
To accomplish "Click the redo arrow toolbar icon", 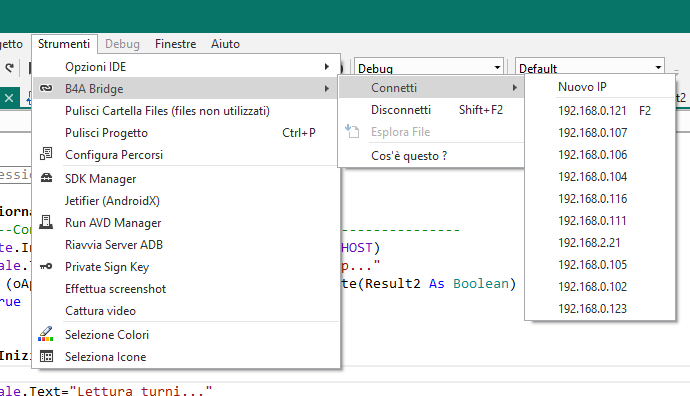I will pos(10,68).
